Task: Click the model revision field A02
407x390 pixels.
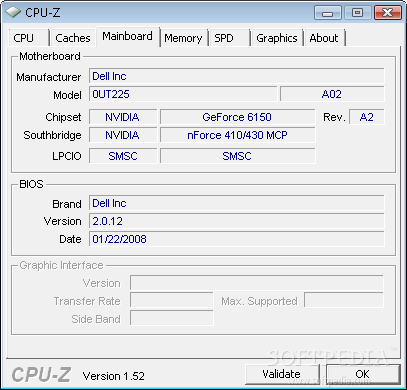Action: coord(332,94)
